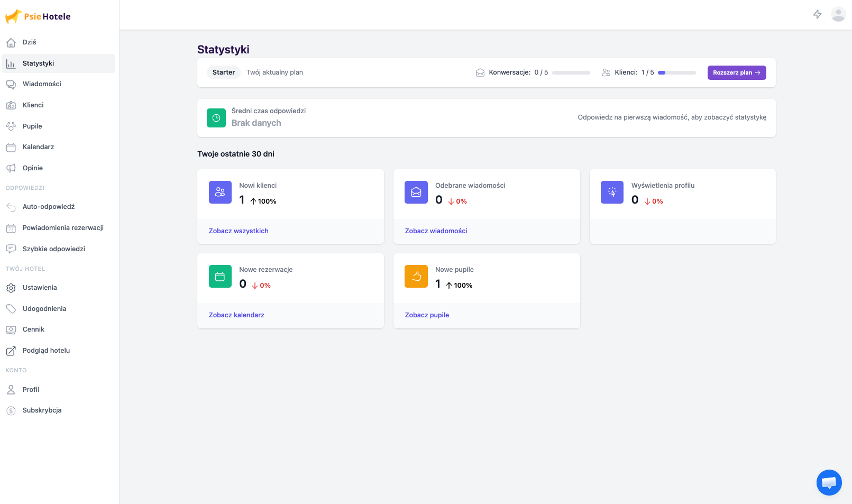Viewport: 852px width, 504px height.
Task: Select Auto-odpowiedź menu item
Action: coord(49,207)
